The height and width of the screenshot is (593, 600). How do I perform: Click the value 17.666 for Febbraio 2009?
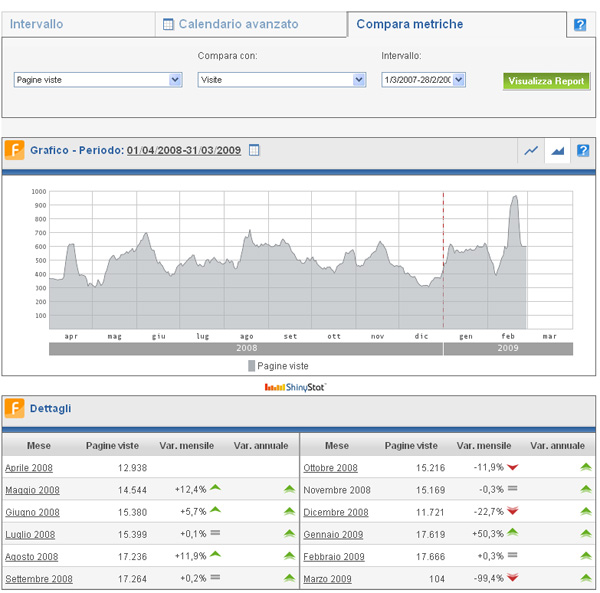pyautogui.click(x=430, y=557)
